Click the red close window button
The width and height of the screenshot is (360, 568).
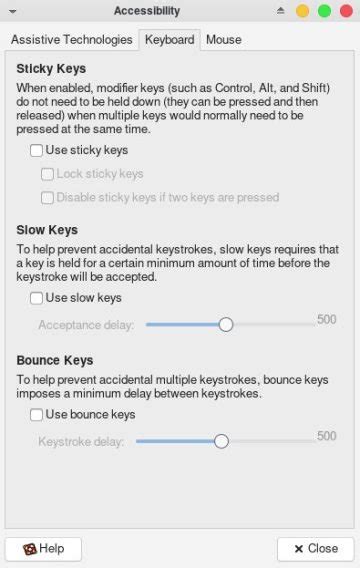point(346,11)
